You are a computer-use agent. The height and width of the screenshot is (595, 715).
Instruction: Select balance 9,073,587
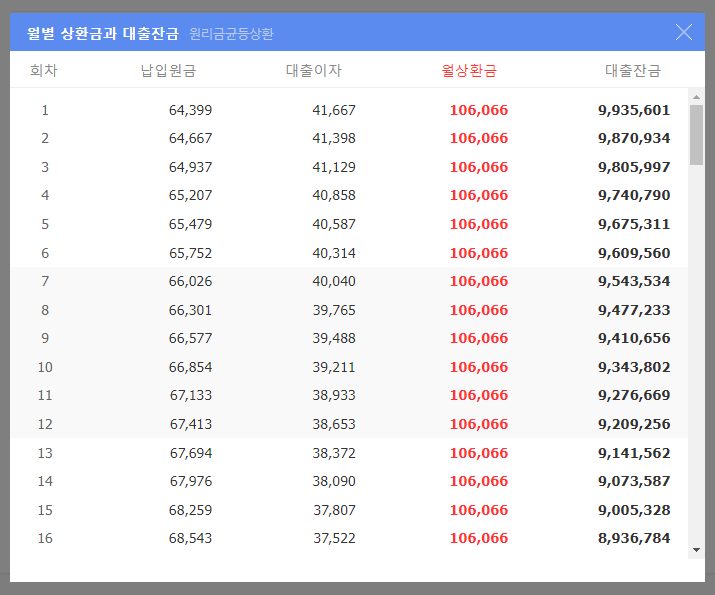[x=634, y=481]
